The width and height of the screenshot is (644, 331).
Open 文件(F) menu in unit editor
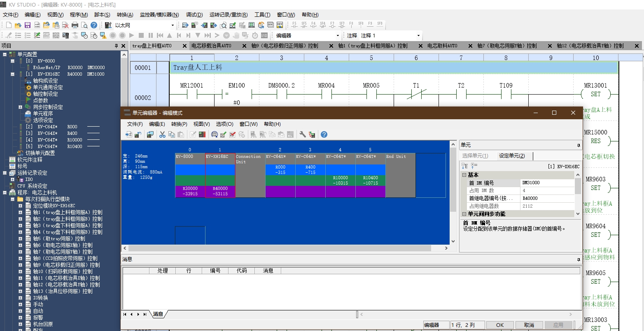135,124
